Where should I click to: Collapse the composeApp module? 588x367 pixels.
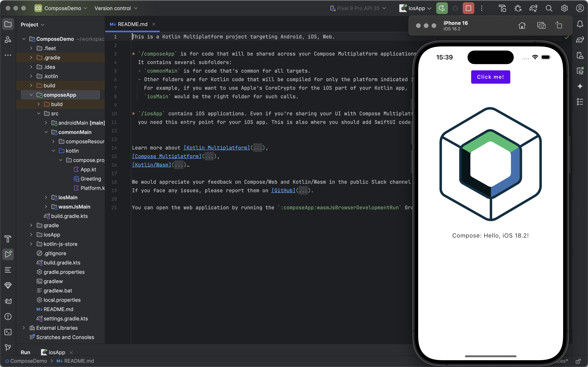[x=31, y=95]
